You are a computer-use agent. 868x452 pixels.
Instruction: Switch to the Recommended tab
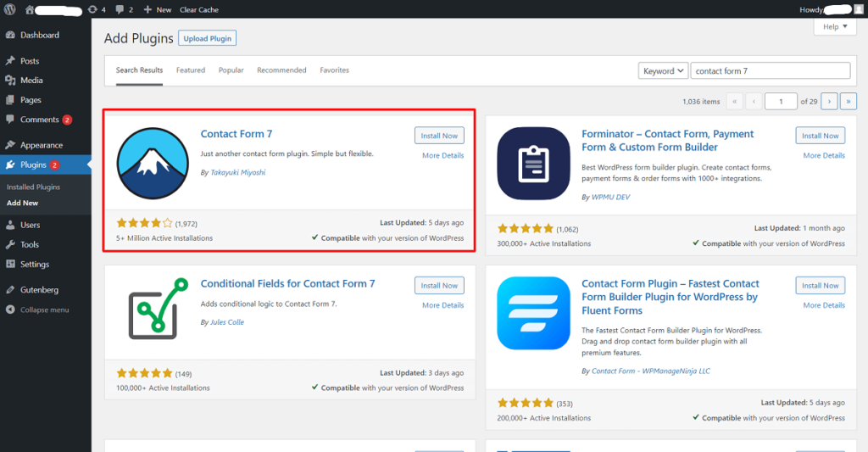(281, 70)
